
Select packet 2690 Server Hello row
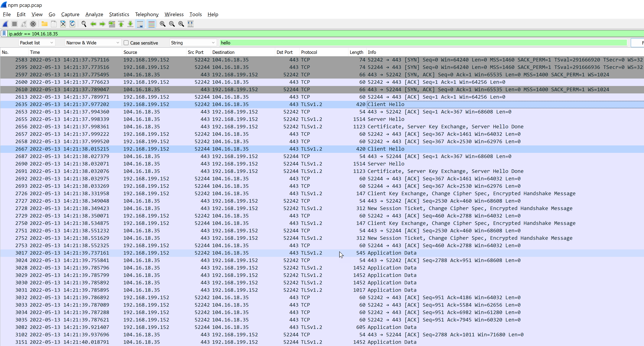pyautogui.click(x=322, y=164)
